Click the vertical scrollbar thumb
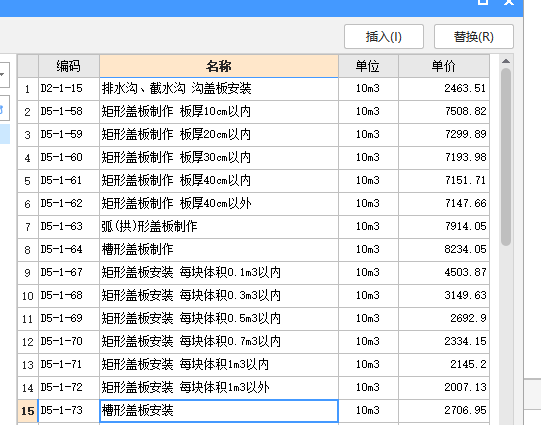The image size is (541, 425). click(506, 157)
